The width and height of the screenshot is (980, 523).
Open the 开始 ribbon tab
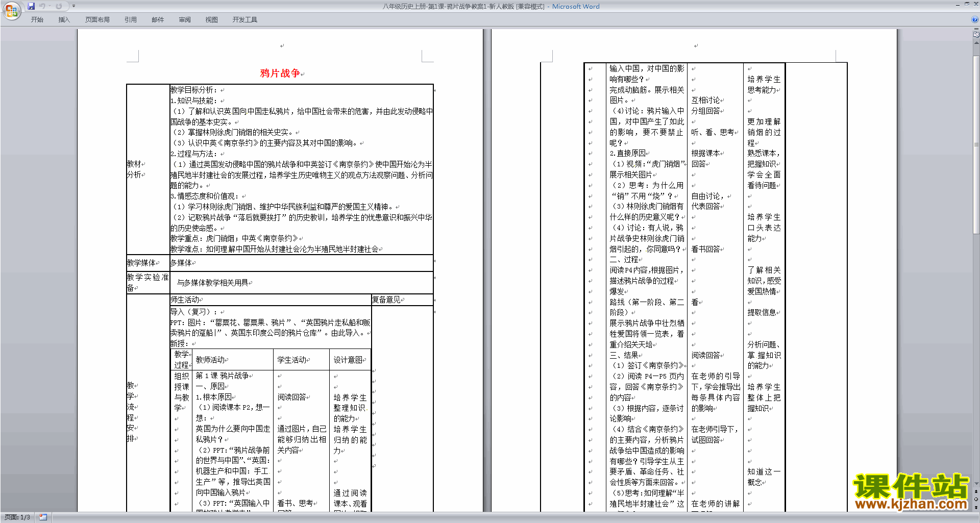[x=37, y=19]
